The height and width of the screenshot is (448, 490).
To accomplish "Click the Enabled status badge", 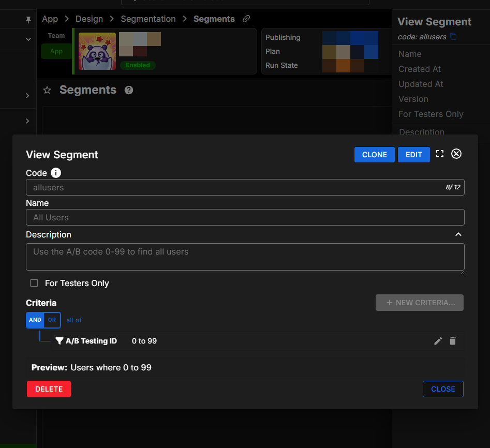I will 138,65.
